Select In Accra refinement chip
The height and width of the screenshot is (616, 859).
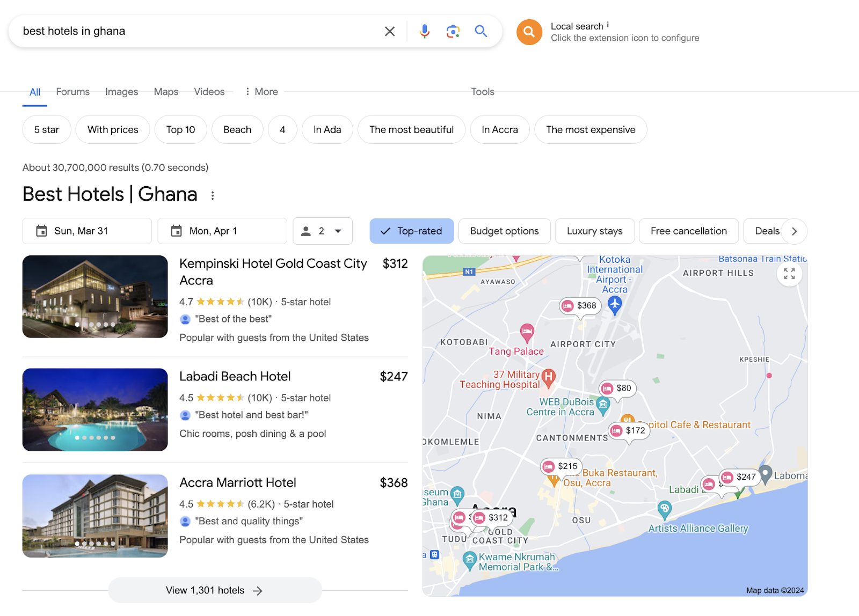click(x=500, y=130)
